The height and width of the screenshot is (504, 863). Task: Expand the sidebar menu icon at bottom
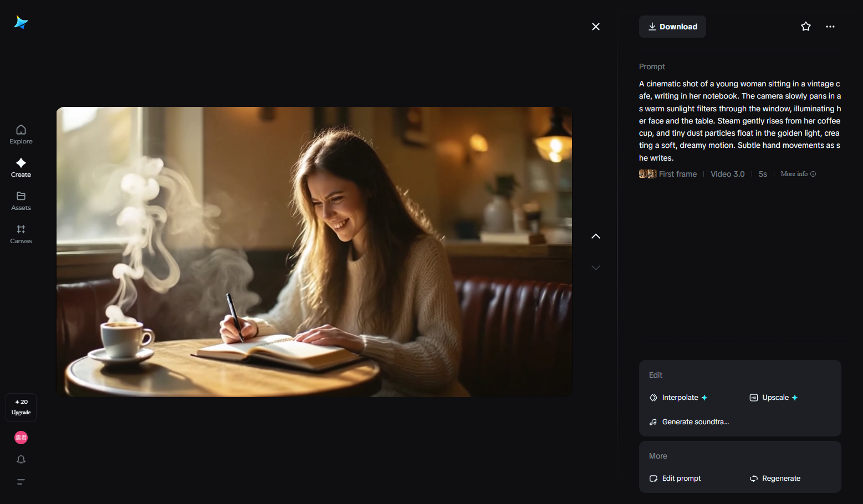pyautogui.click(x=21, y=482)
